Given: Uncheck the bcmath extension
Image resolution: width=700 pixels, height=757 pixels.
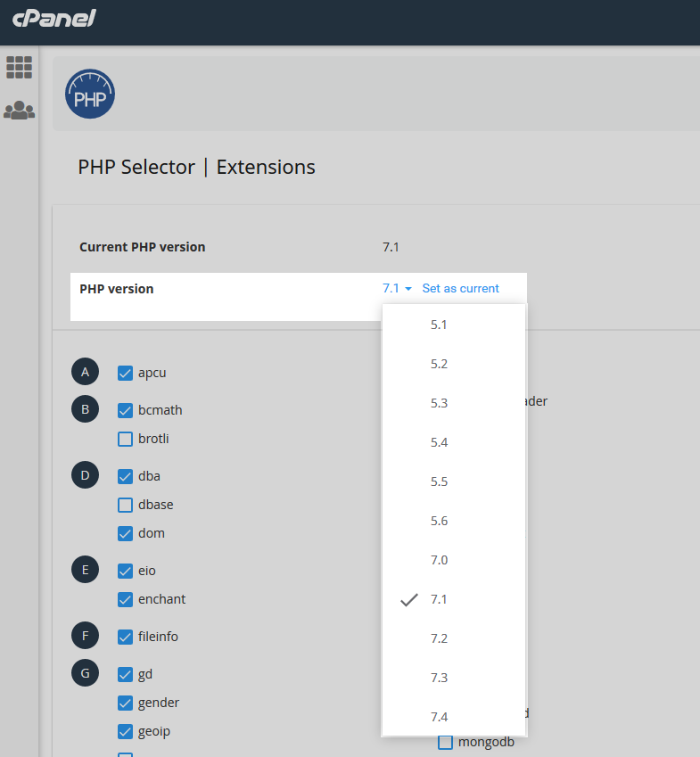Looking at the screenshot, I should click(125, 410).
